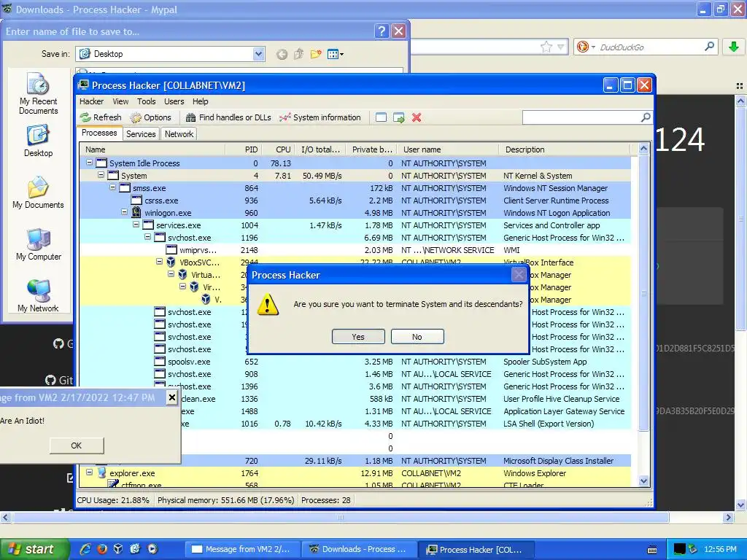
Task: Bookmark page with star in Mypal
Action: [546, 47]
